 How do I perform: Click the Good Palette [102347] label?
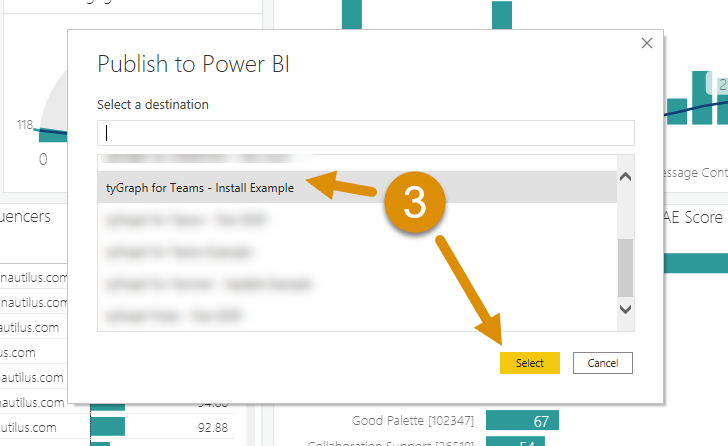pyautogui.click(x=414, y=420)
